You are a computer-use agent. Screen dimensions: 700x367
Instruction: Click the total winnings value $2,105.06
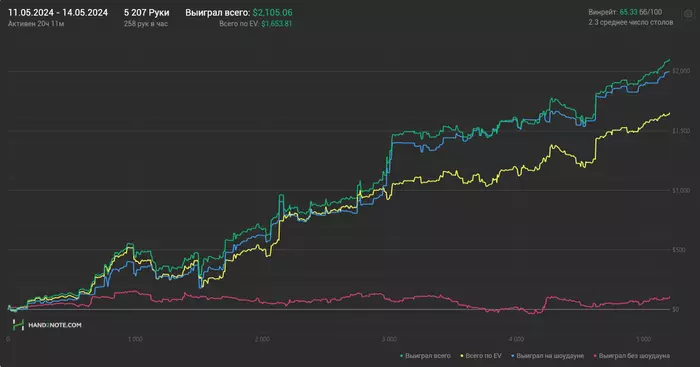click(272, 13)
